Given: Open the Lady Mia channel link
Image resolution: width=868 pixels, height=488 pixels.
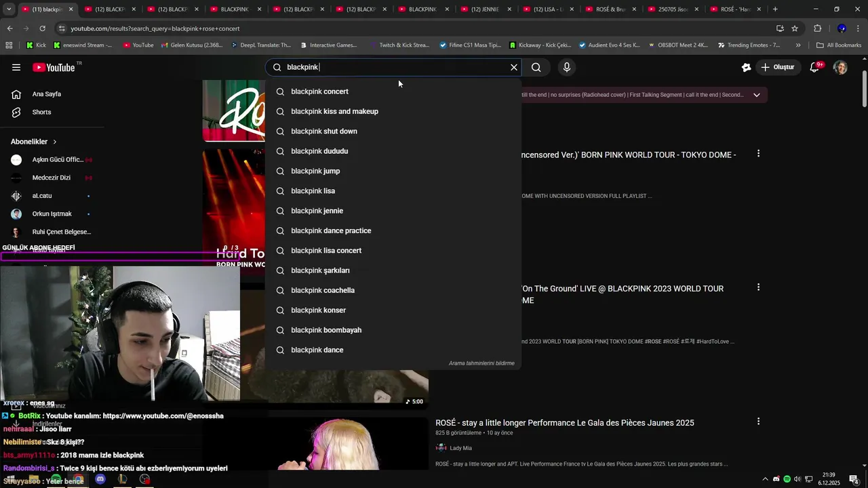Looking at the screenshot, I should [x=460, y=448].
